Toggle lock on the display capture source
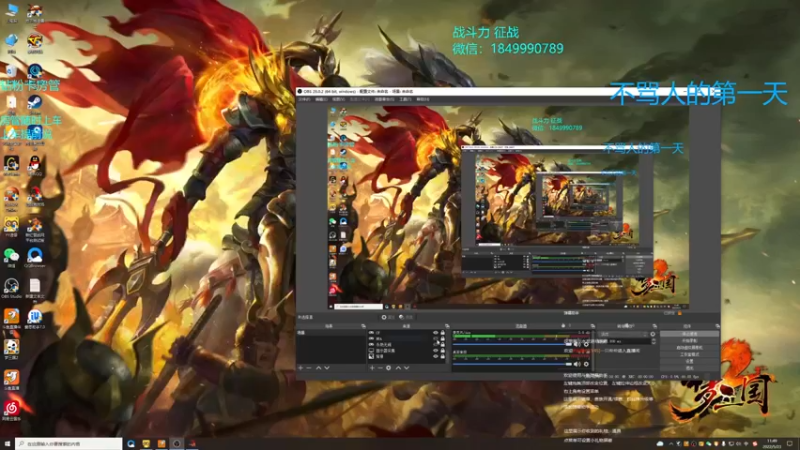 pyautogui.click(x=442, y=351)
